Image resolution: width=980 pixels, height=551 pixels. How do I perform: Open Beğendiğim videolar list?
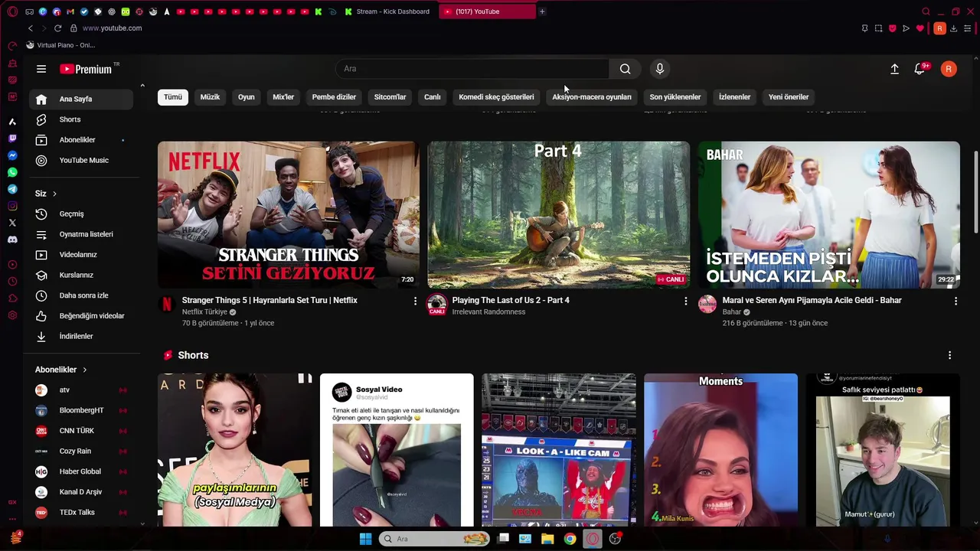click(x=81, y=316)
